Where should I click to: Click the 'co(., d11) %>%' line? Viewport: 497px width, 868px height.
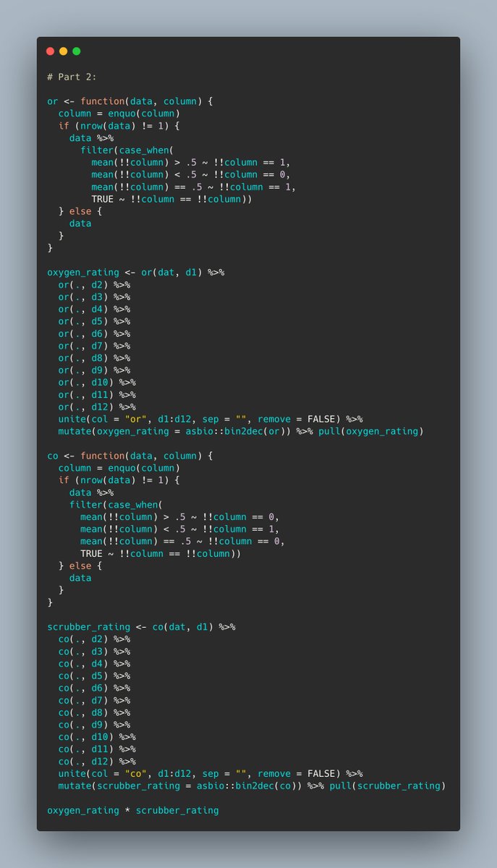pyautogui.click(x=97, y=749)
